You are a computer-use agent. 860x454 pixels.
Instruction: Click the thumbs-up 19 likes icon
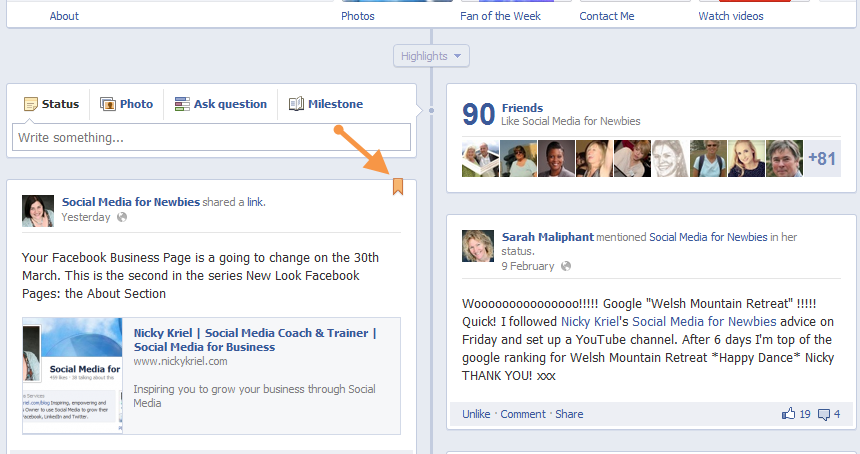(x=788, y=413)
